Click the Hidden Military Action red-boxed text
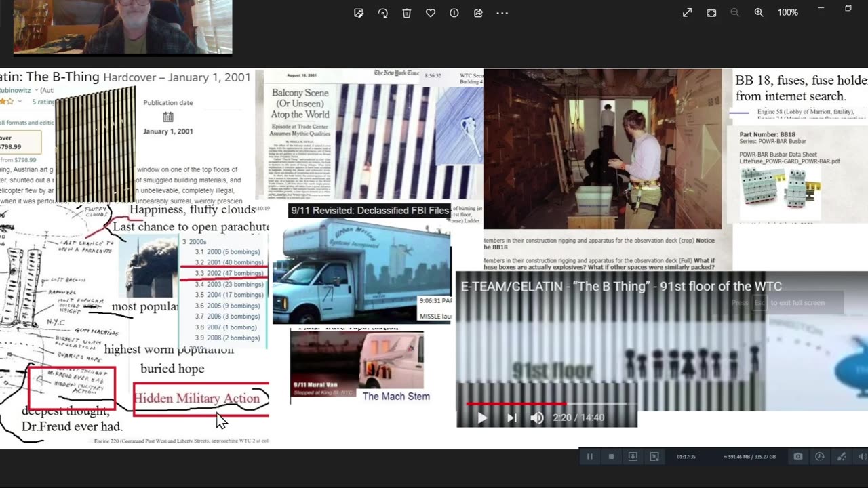Screen dimensions: 868x488 197,399
